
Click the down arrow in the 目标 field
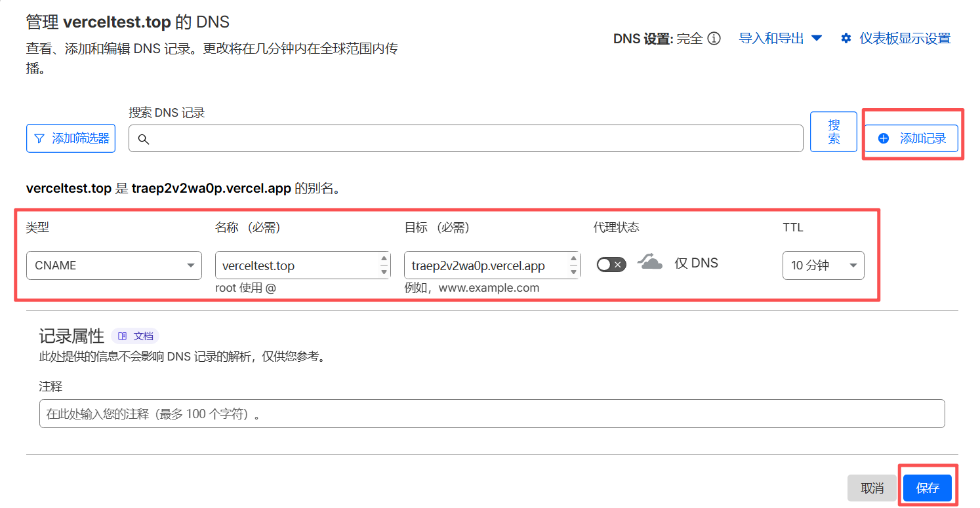[x=574, y=271]
